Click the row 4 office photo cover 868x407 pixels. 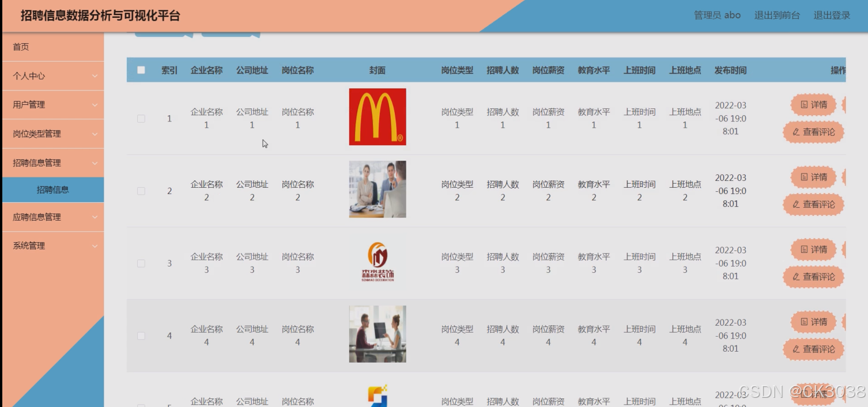coord(378,334)
